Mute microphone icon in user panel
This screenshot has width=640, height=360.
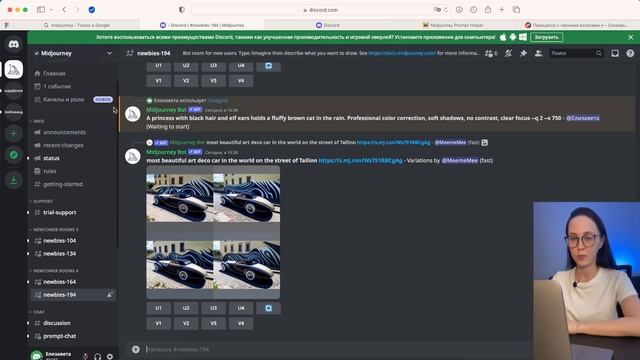(x=85, y=356)
